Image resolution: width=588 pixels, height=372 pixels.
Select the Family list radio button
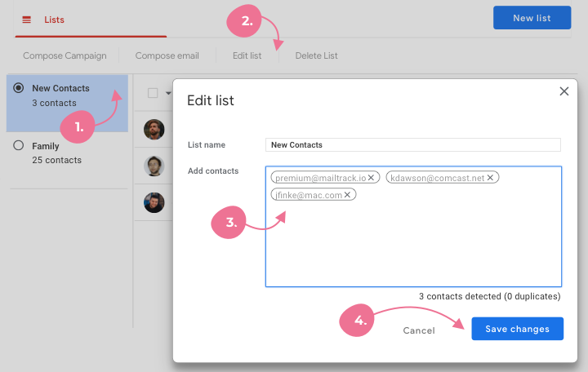tap(19, 146)
